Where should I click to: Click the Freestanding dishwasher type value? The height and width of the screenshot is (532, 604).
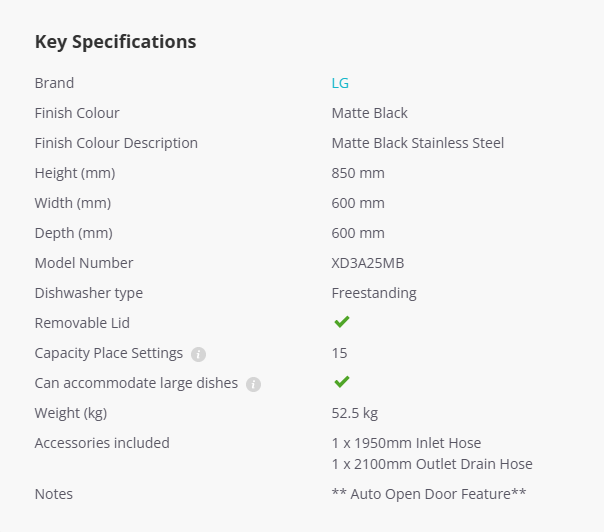[374, 294]
